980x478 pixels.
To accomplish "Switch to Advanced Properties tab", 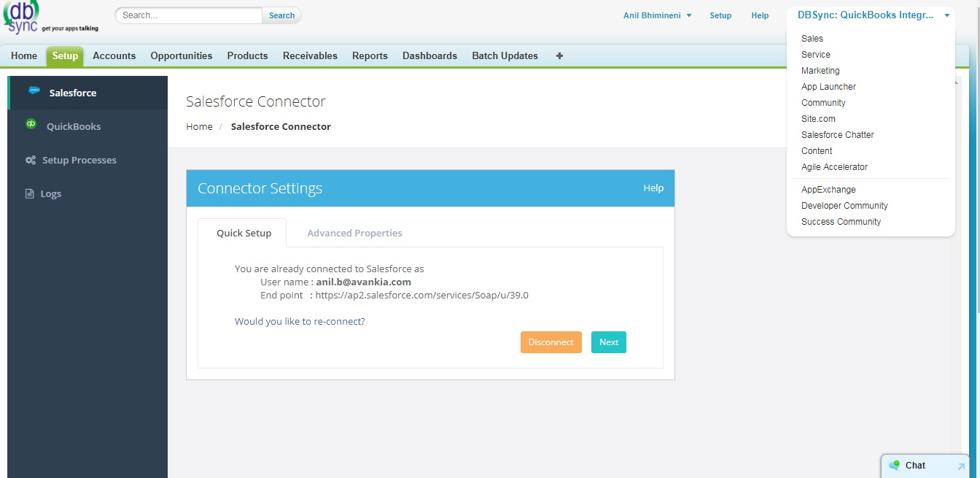I will tap(354, 234).
